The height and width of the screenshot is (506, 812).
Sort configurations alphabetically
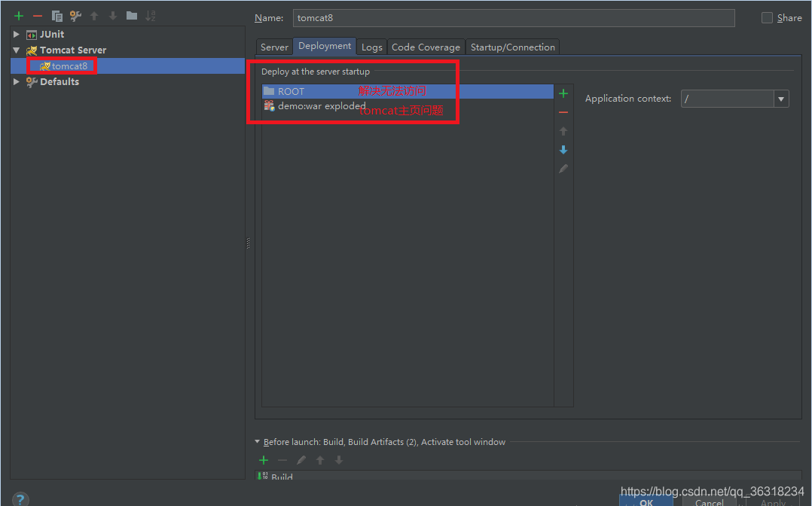click(150, 15)
